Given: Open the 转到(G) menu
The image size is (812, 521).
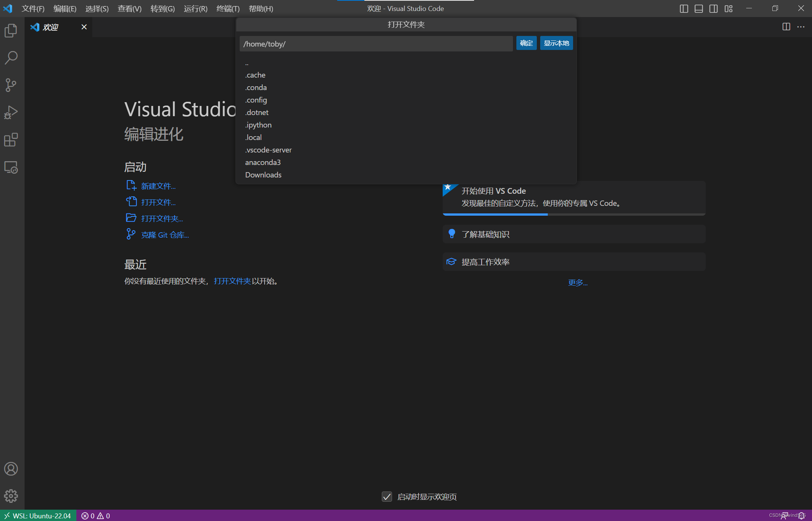Looking at the screenshot, I should click(x=163, y=8).
